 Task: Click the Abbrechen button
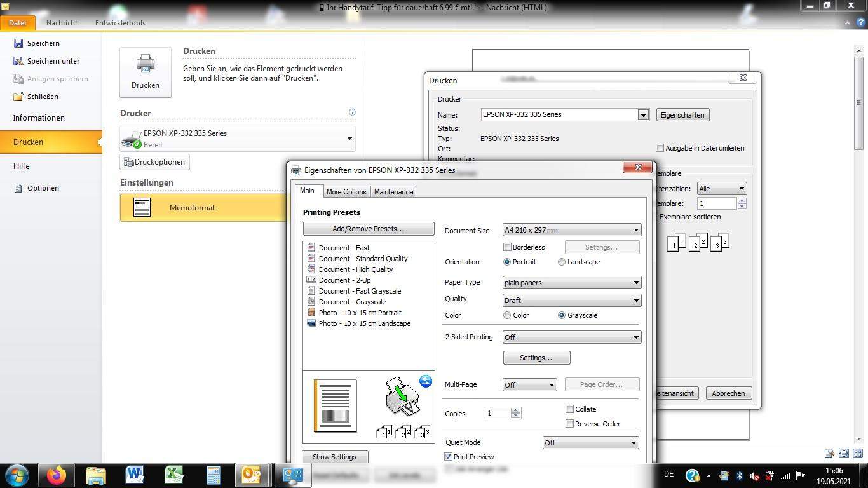[x=728, y=393]
